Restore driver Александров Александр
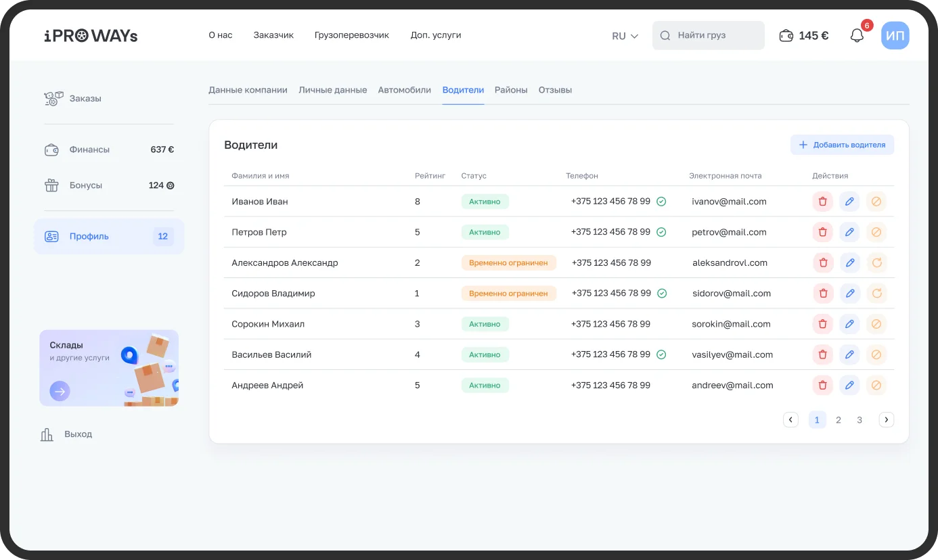Image resolution: width=938 pixels, height=560 pixels. [876, 263]
